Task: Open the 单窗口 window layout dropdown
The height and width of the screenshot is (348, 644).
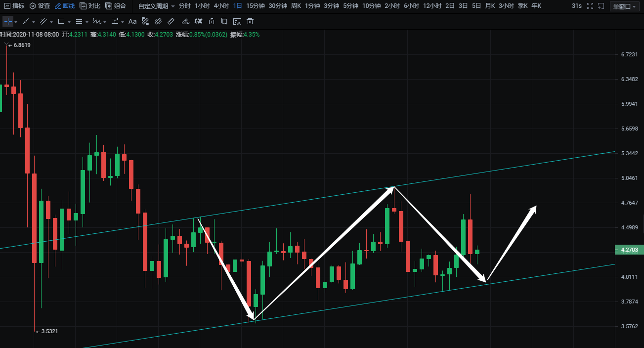Action: tap(625, 6)
